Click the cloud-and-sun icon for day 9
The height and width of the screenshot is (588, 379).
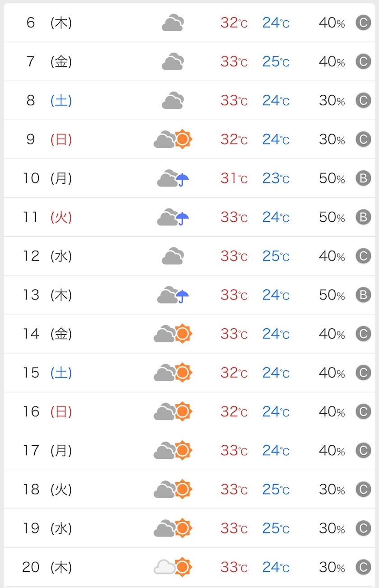pyautogui.click(x=173, y=139)
